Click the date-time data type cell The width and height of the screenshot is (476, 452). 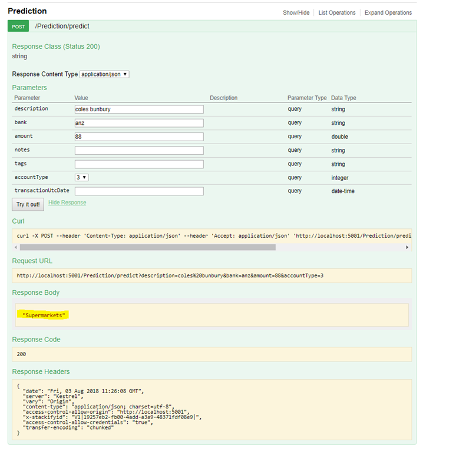tap(343, 191)
